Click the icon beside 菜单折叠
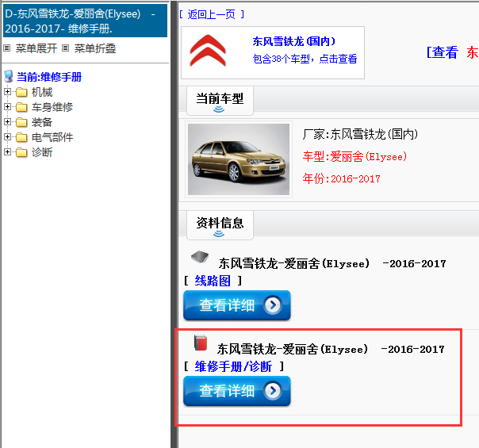Screen dimensions: 479x448 [65, 48]
